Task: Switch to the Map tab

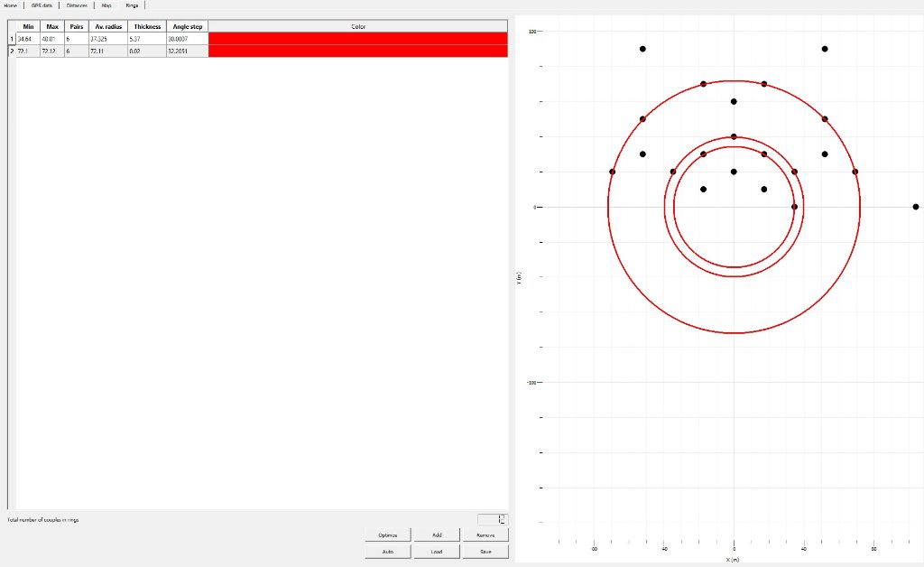Action: [106, 5]
